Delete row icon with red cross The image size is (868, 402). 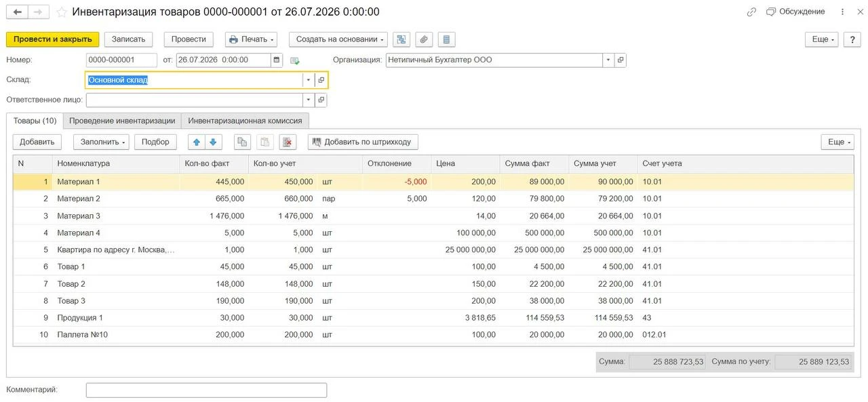click(288, 142)
